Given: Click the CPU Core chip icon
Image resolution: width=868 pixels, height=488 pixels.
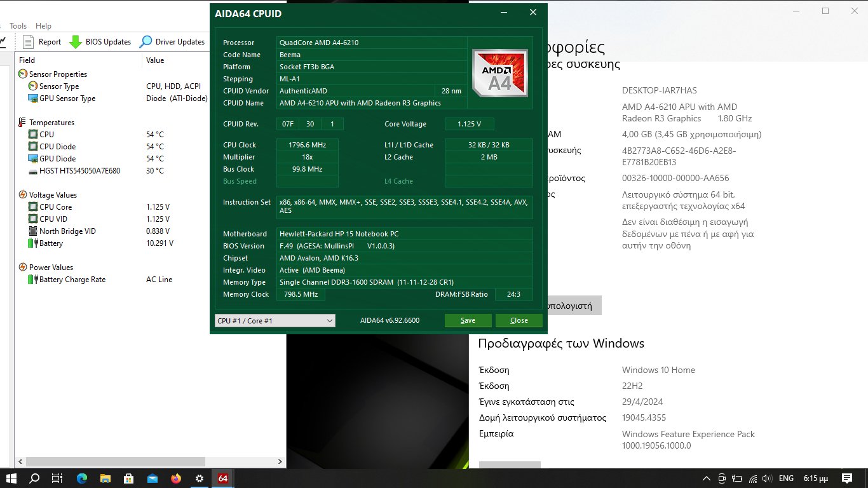Looking at the screenshot, I should point(33,207).
